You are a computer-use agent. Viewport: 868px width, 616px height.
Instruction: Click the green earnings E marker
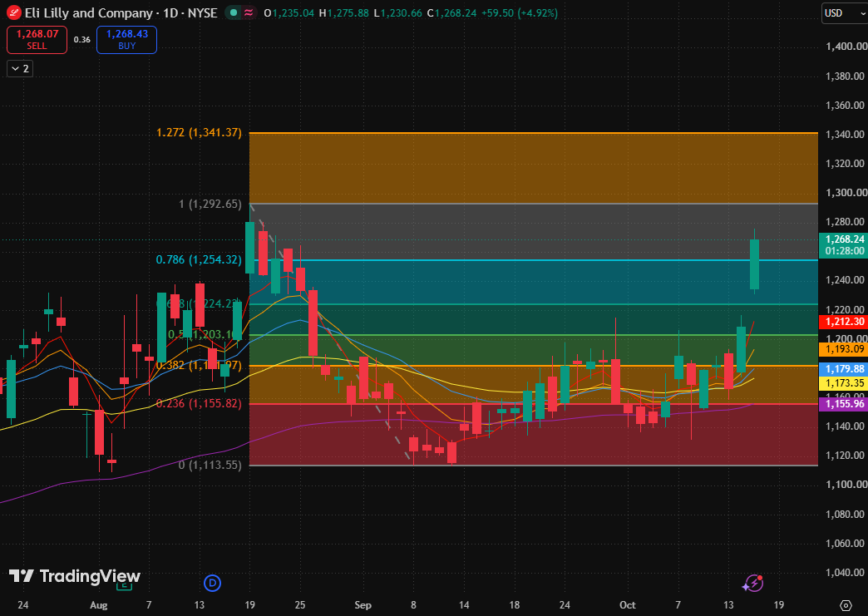click(x=124, y=585)
